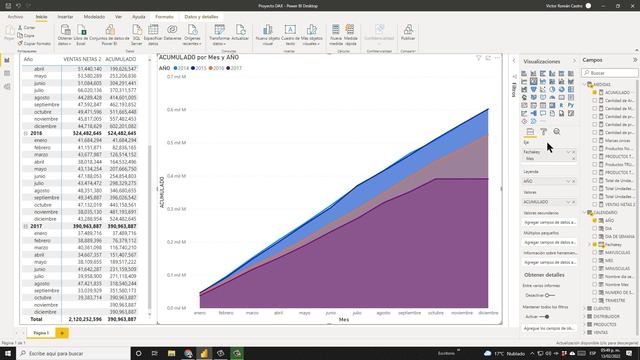Open the Analytics magnifier tab in Visualizaciones
Screen dimensions: 640x360
(x=557, y=131)
